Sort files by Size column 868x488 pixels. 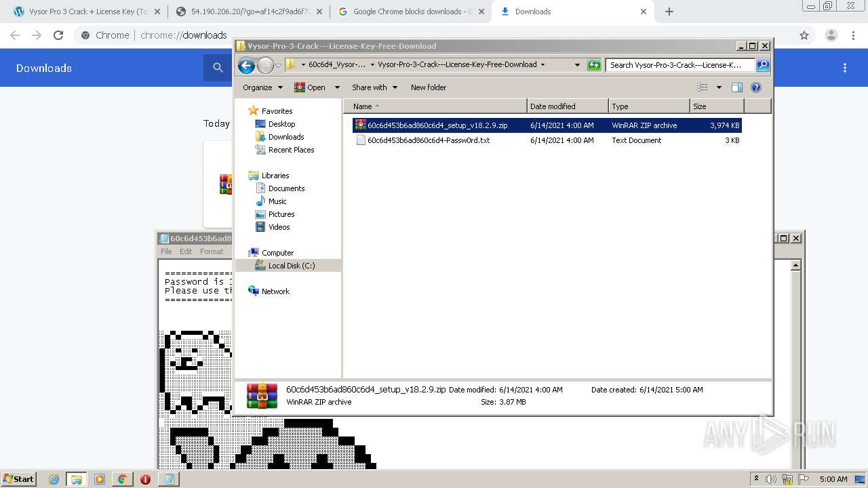717,106
